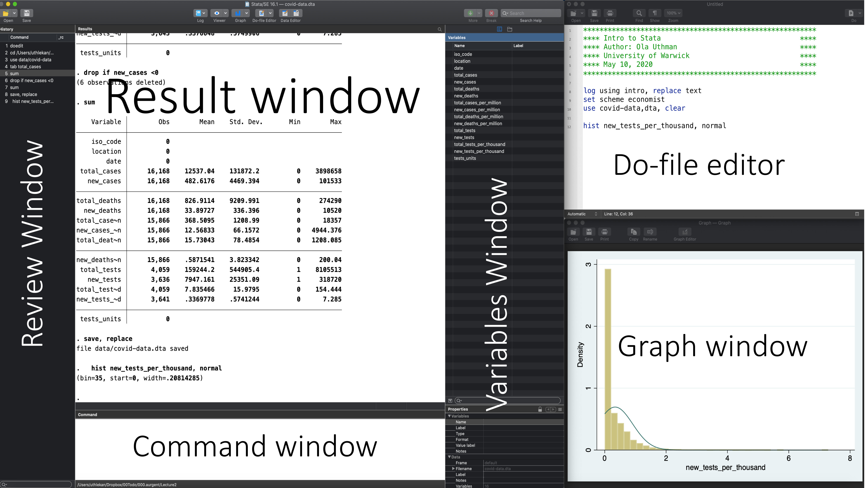Open the 100% zoom dropdown
This screenshot has width=868, height=488.
coord(673,13)
